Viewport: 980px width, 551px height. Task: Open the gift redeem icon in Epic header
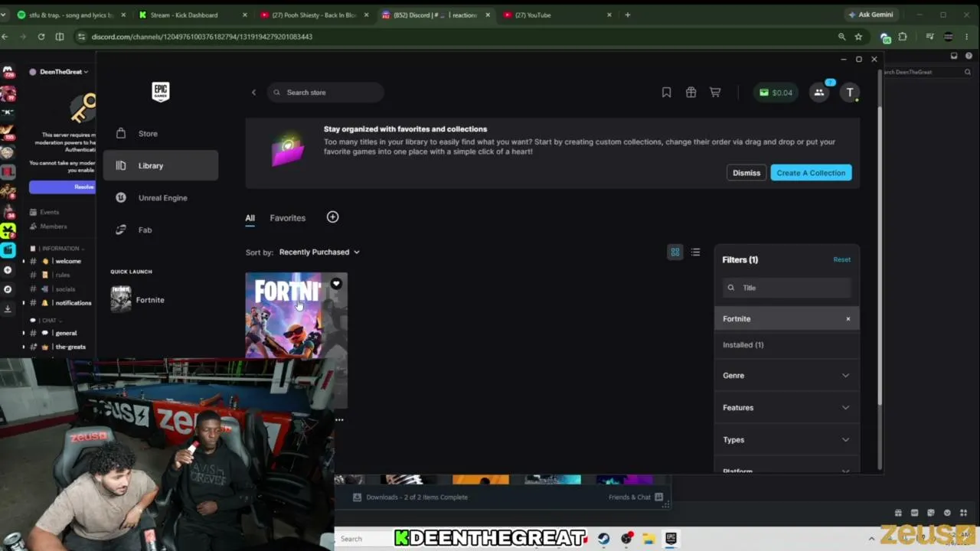click(691, 93)
